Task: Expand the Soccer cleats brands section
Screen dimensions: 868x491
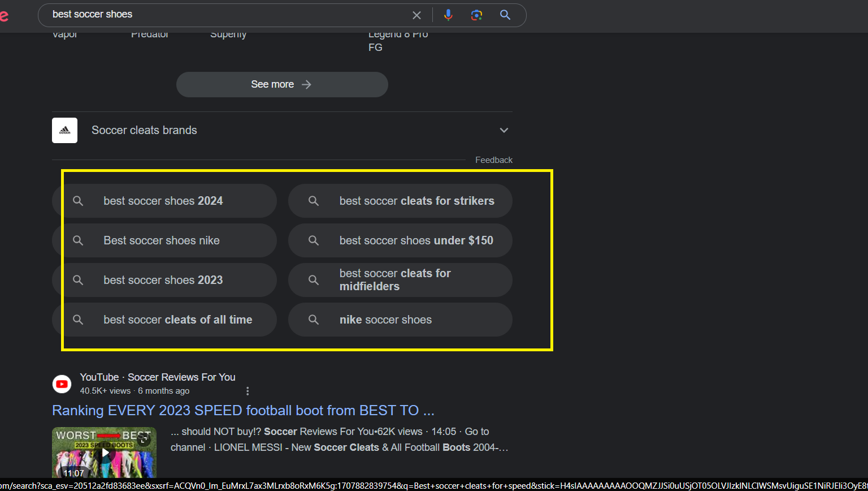Action: tap(504, 130)
